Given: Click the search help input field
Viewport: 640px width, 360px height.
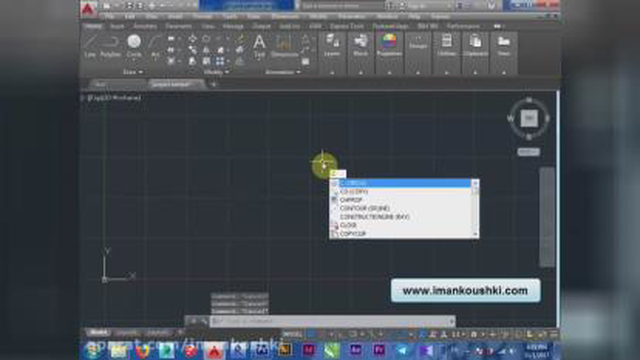Looking at the screenshot, I should (343, 6).
